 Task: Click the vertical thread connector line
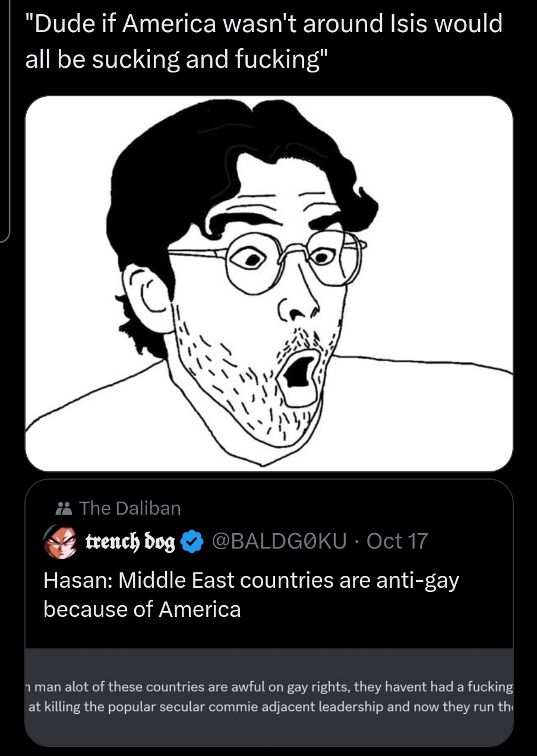(x=7, y=119)
